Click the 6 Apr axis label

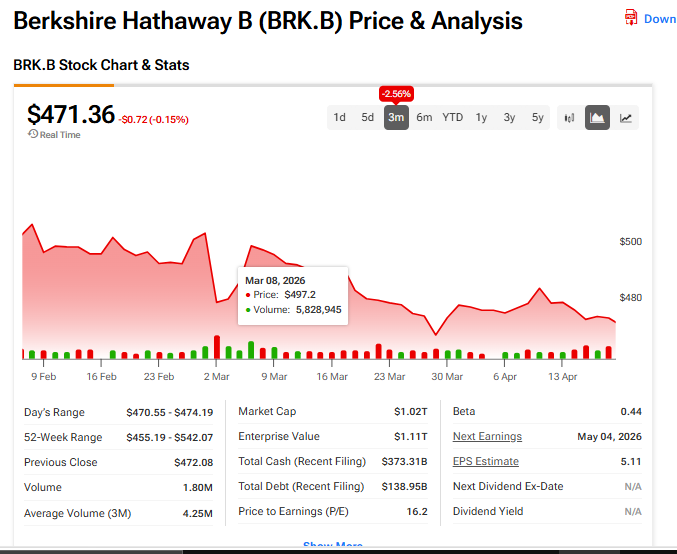point(505,377)
